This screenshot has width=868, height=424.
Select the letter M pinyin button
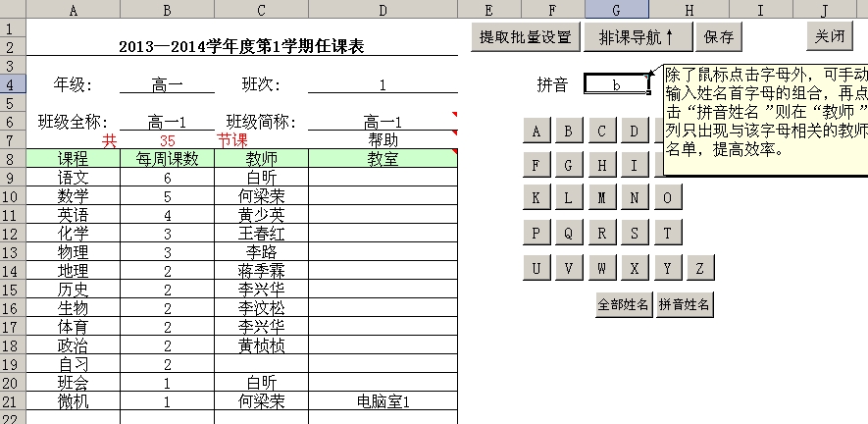click(602, 198)
